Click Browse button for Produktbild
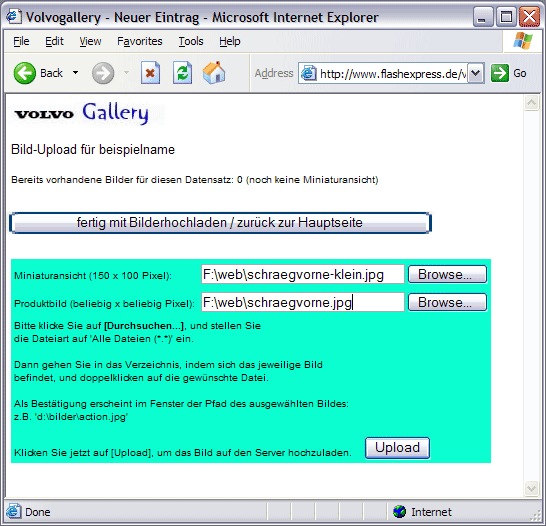Image resolution: width=546 pixels, height=526 pixels. point(447,302)
